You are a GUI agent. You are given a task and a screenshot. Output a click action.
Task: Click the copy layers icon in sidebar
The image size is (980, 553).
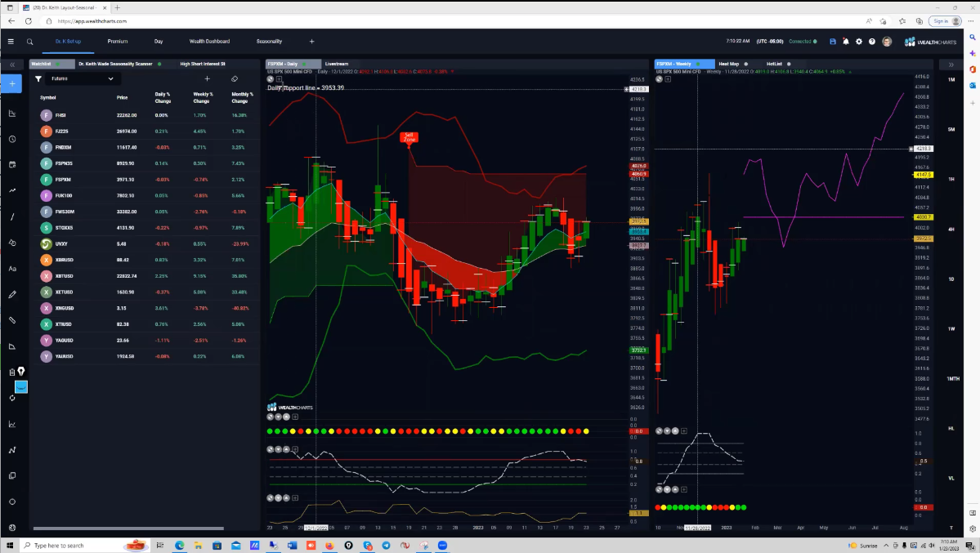(12, 476)
